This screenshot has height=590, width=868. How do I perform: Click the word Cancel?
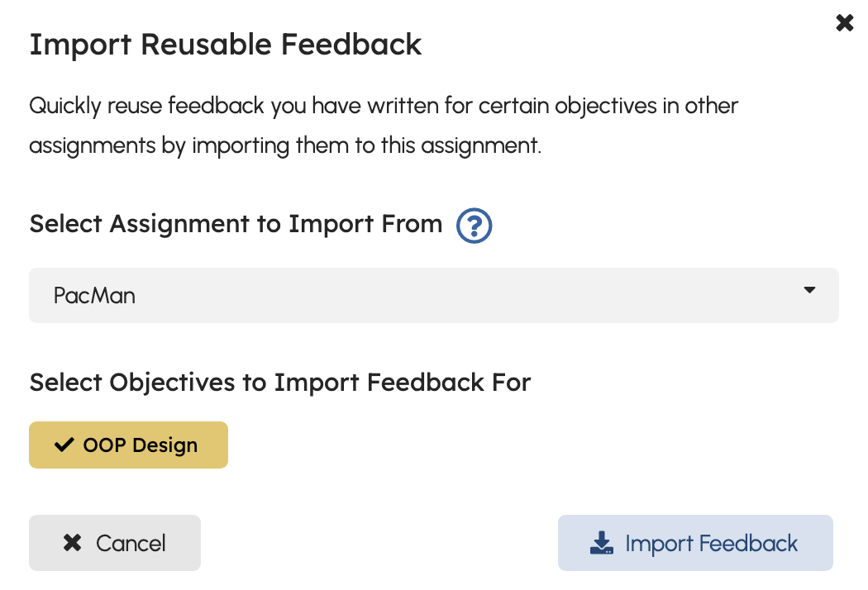pos(131,543)
